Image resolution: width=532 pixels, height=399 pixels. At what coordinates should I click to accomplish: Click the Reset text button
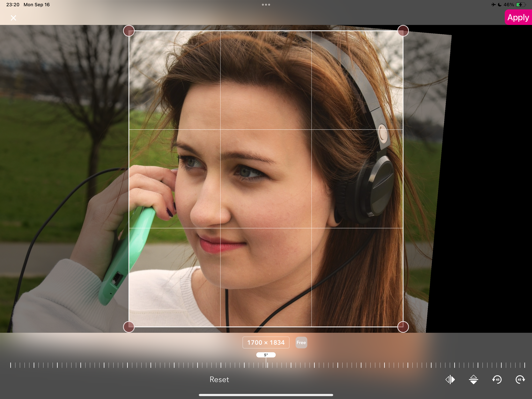[x=219, y=380]
